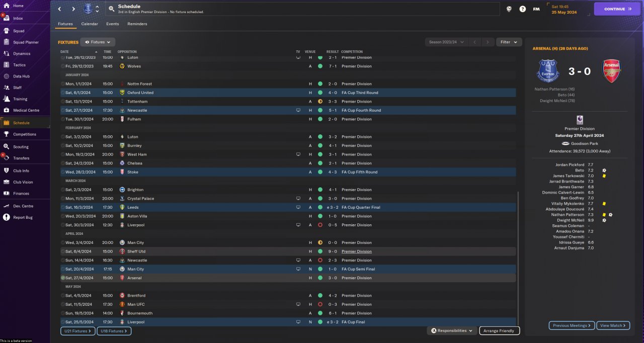
Task: Open Competitions in the sidebar
Action: tap(25, 134)
